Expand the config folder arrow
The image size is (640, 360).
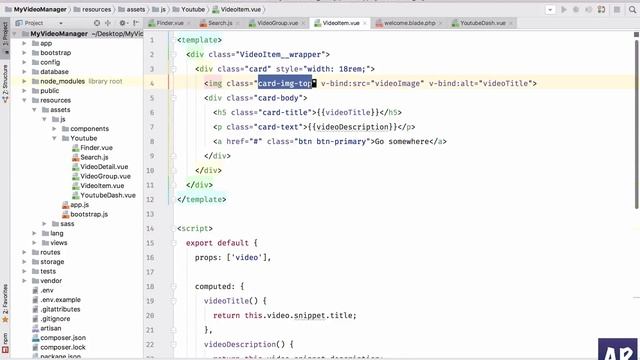point(24,62)
